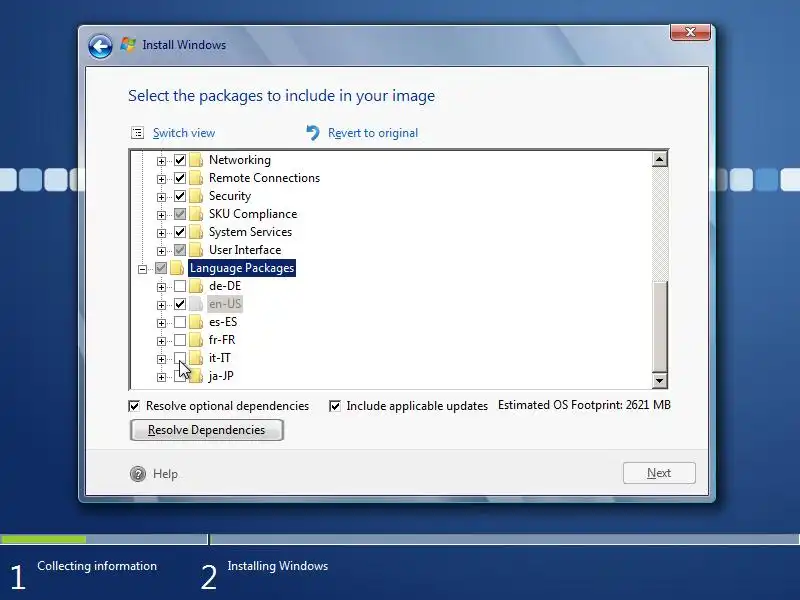Click the System Services folder icon
Image resolution: width=800 pixels, height=600 pixels.
click(196, 232)
